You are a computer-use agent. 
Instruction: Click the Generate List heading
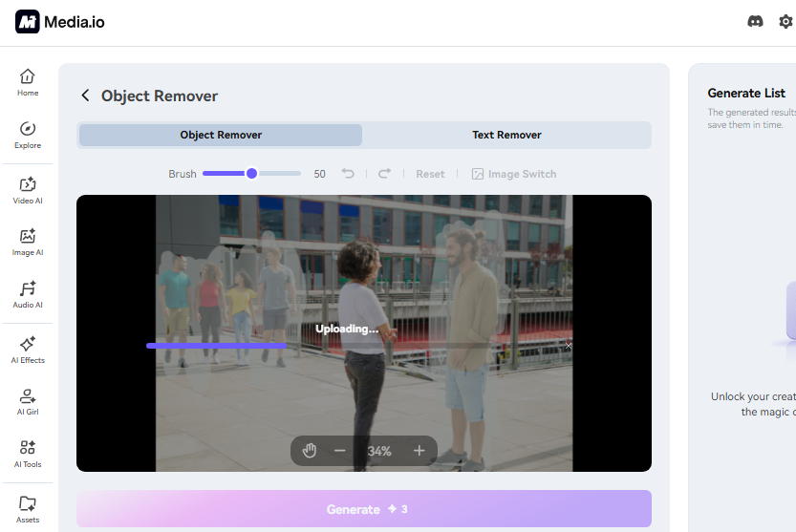click(746, 94)
